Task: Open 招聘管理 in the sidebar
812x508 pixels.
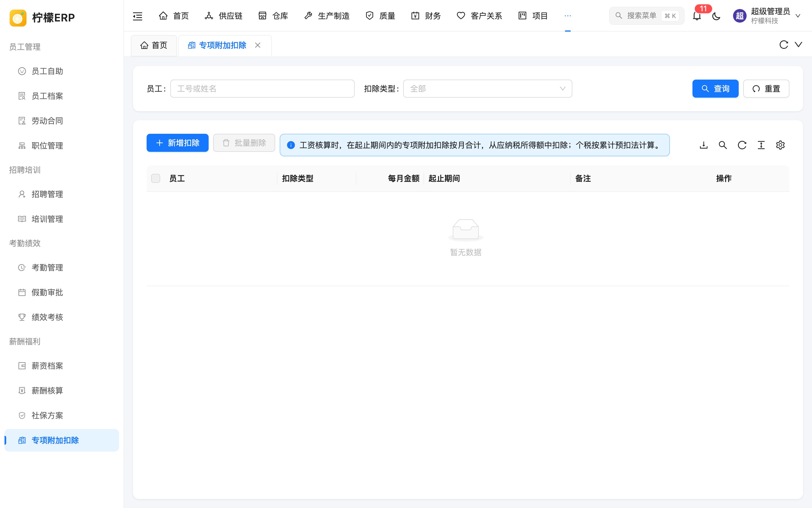Action: tap(62, 194)
